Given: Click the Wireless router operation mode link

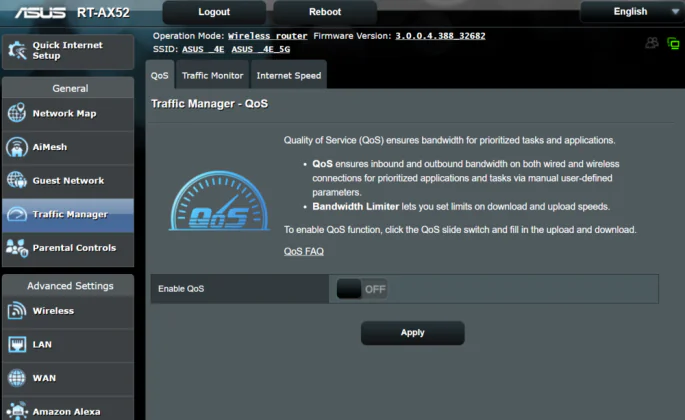Looking at the screenshot, I should pyautogui.click(x=267, y=36).
